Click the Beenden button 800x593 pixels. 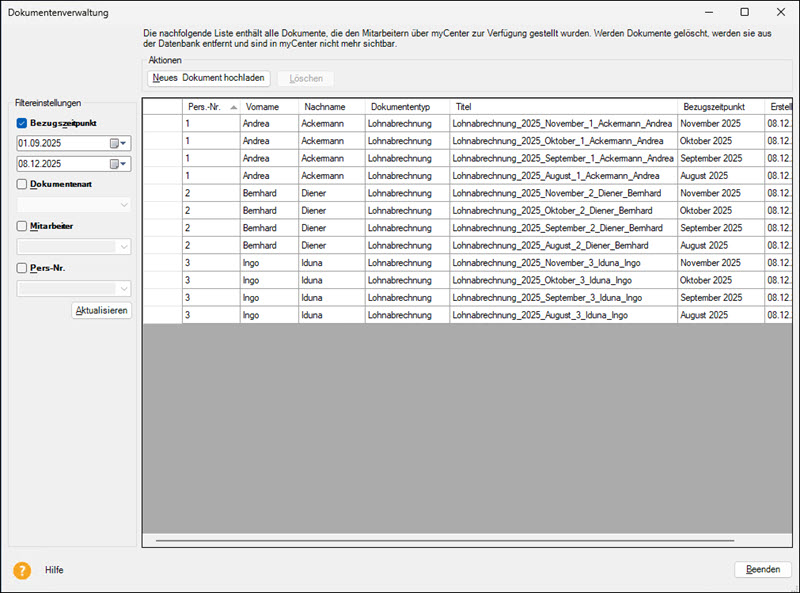[x=763, y=570]
